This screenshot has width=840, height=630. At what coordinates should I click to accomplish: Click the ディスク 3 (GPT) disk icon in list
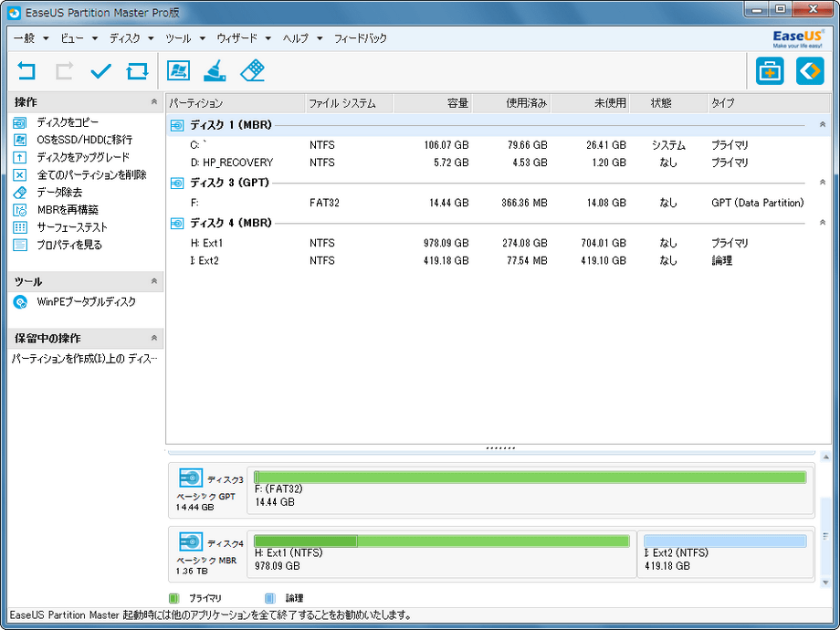(177, 184)
